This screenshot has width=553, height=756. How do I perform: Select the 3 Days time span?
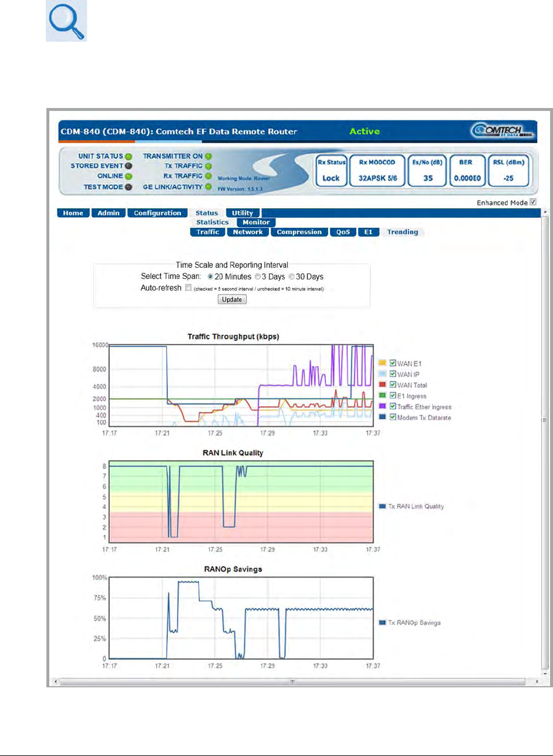(258, 276)
